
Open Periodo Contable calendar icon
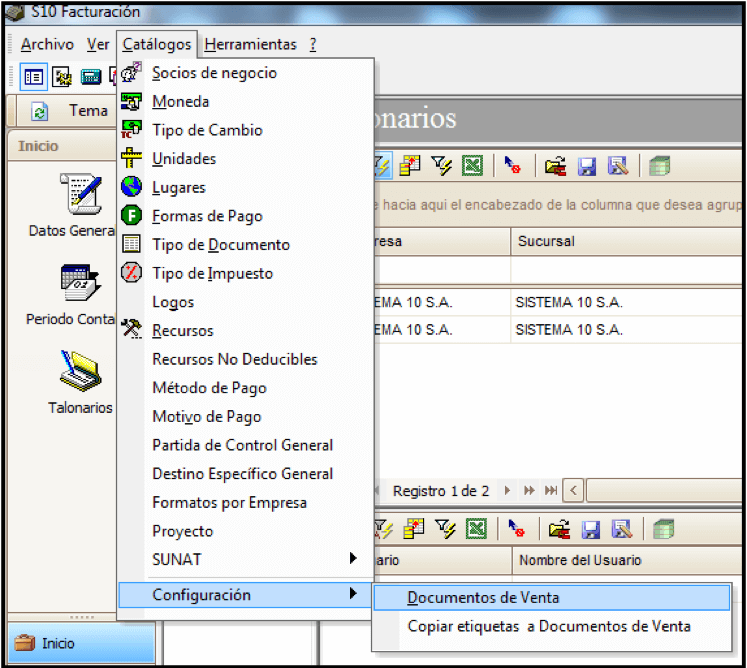click(80, 283)
